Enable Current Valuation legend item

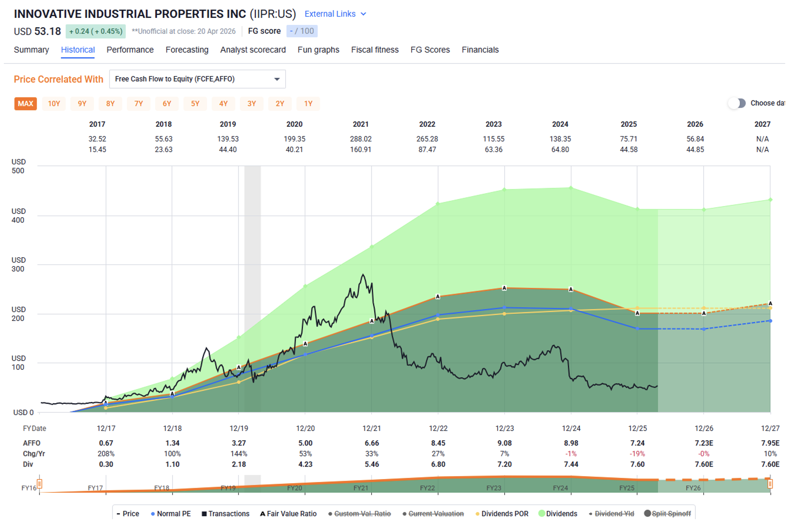[x=436, y=514]
